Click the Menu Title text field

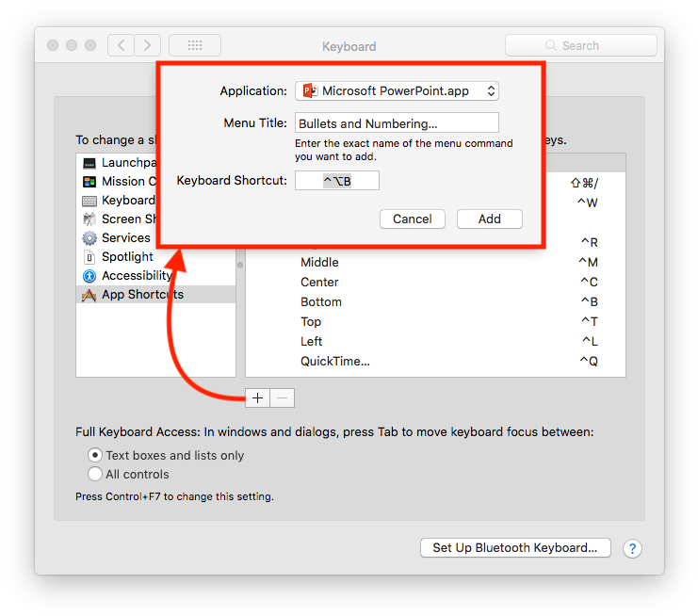397,123
